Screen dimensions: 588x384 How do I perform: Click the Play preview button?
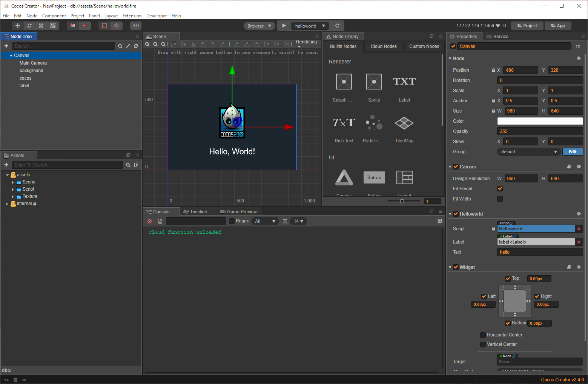[284, 26]
